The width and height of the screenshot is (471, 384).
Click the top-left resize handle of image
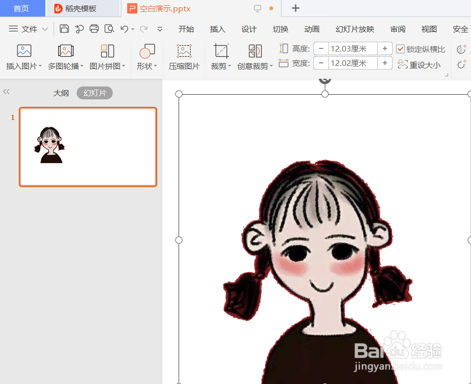(x=179, y=94)
